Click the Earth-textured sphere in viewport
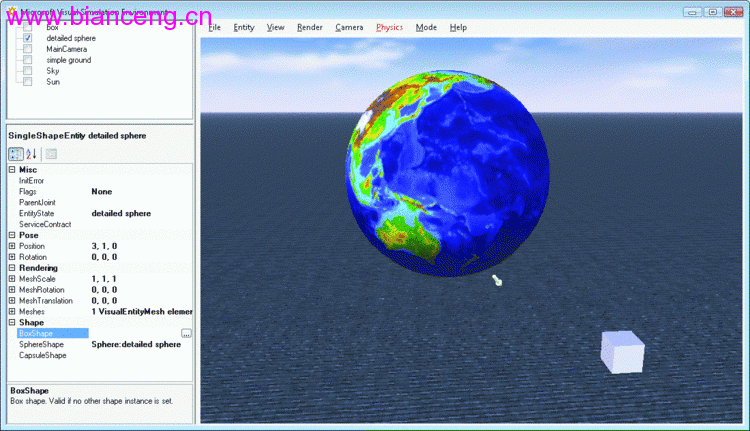Screen dimensions: 750x431 (x=448, y=173)
